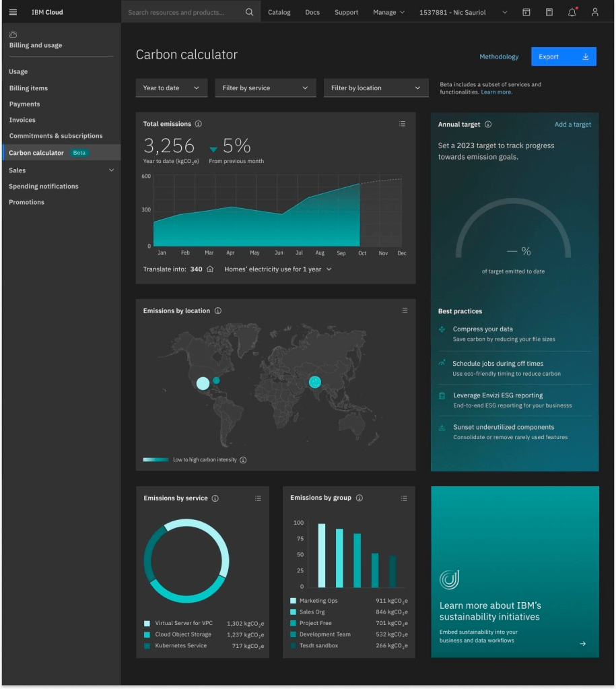
Task: Show info for Annual target
Action: 488,125
